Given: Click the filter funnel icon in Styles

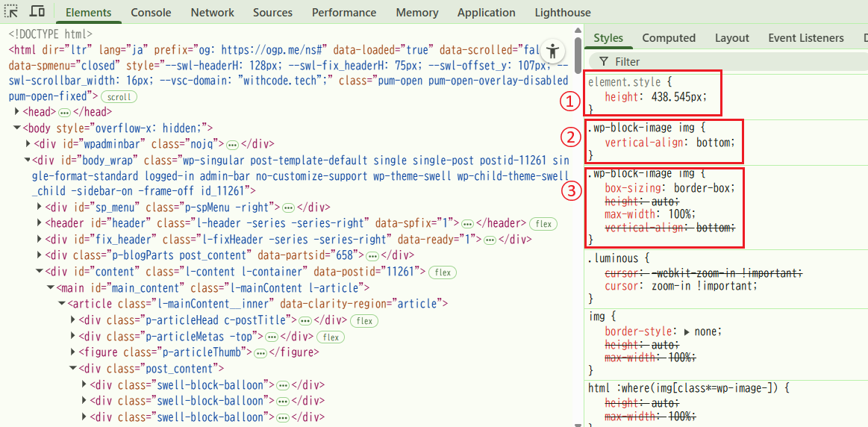Looking at the screenshot, I should (x=603, y=61).
